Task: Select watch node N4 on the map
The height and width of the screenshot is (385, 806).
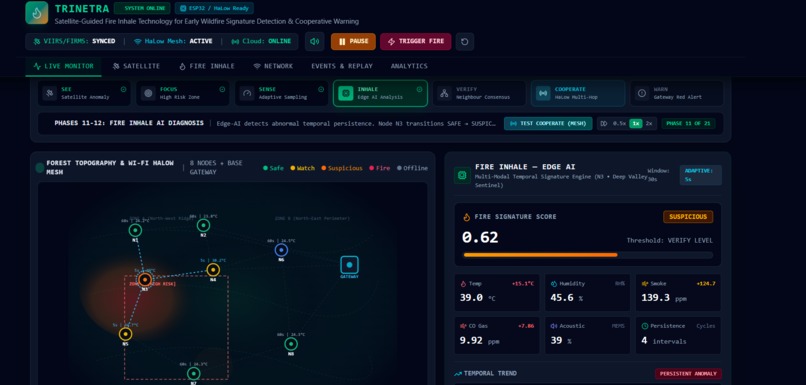Action: [213, 270]
